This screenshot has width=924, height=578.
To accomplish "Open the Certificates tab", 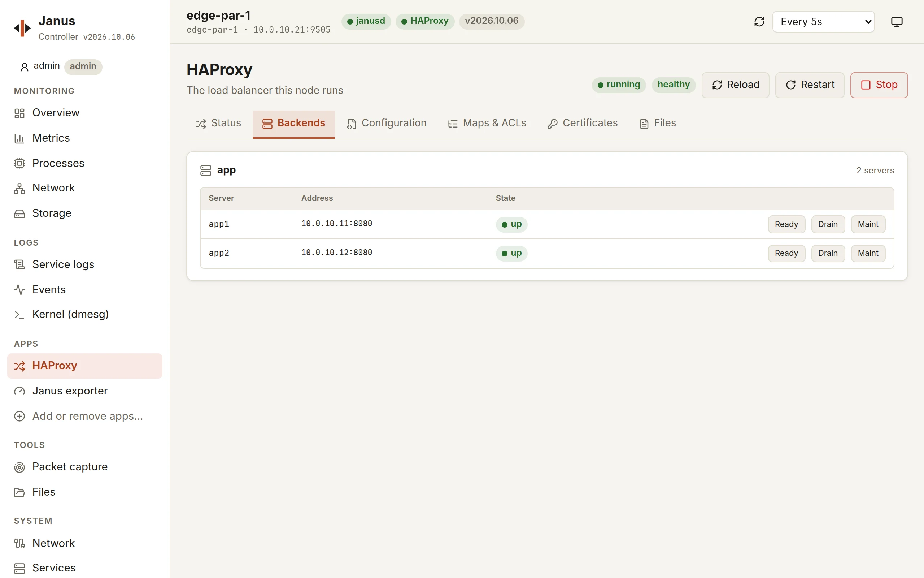I will point(582,124).
